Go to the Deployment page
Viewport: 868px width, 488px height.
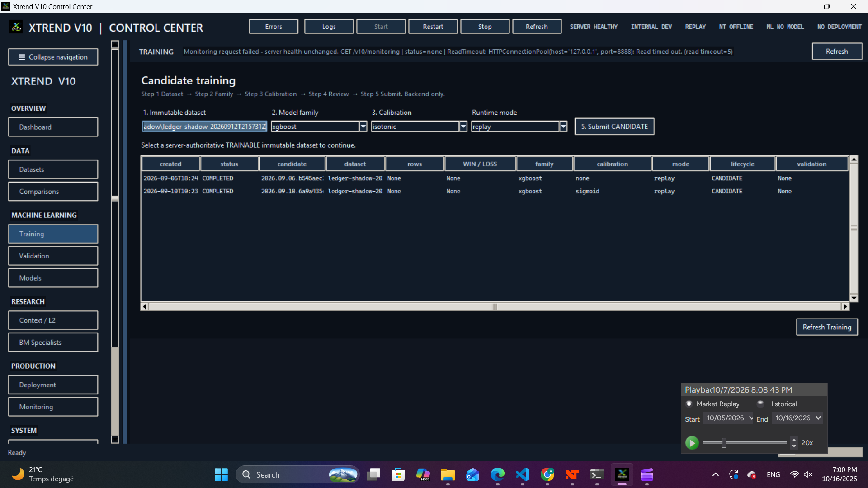[53, 385]
